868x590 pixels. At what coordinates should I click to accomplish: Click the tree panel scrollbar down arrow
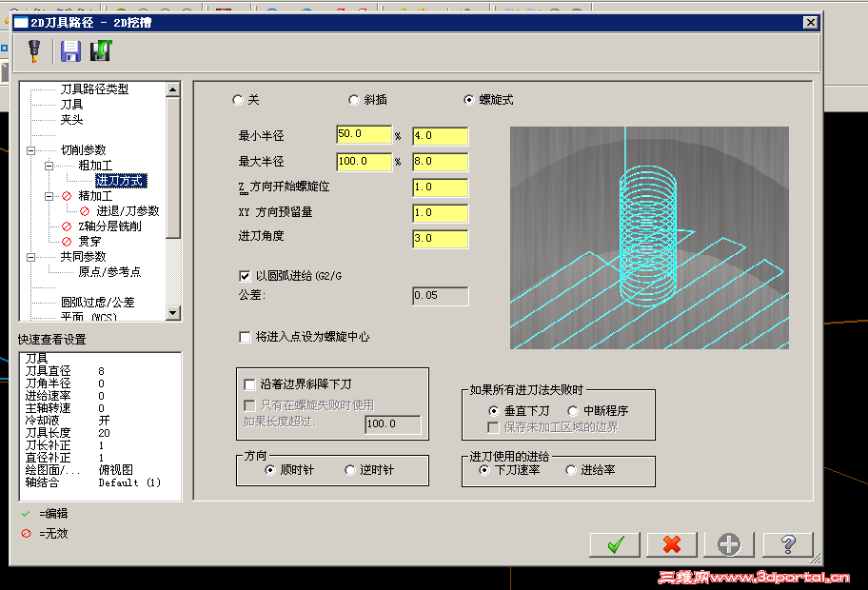click(x=173, y=314)
